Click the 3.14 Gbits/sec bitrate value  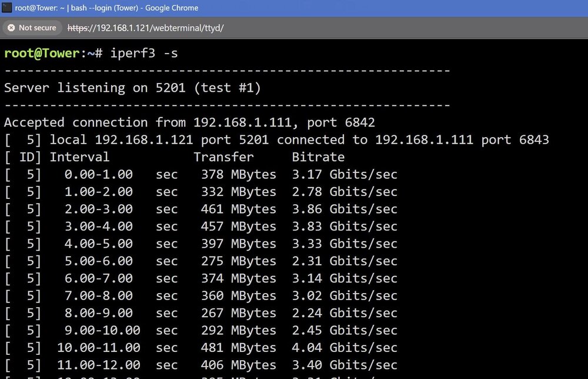(345, 278)
